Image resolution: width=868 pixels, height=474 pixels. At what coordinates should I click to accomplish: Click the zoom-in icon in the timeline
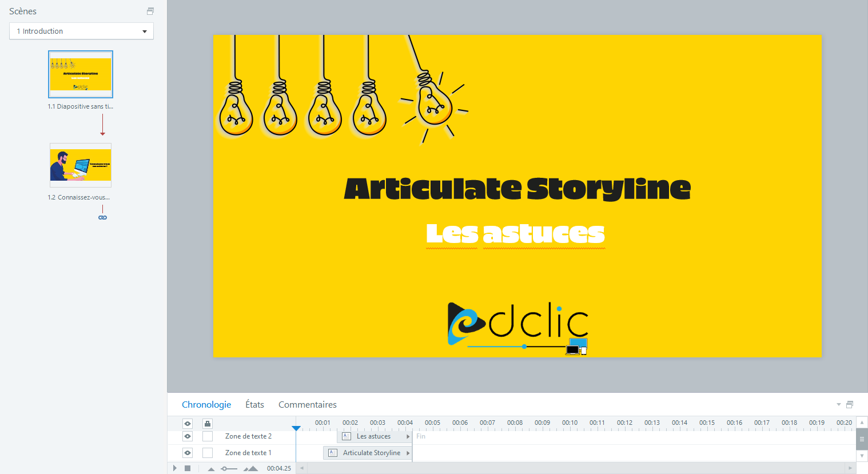point(250,468)
